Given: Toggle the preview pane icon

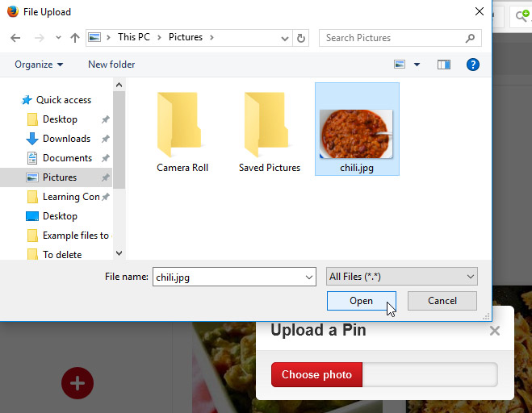Looking at the screenshot, I should (443, 65).
